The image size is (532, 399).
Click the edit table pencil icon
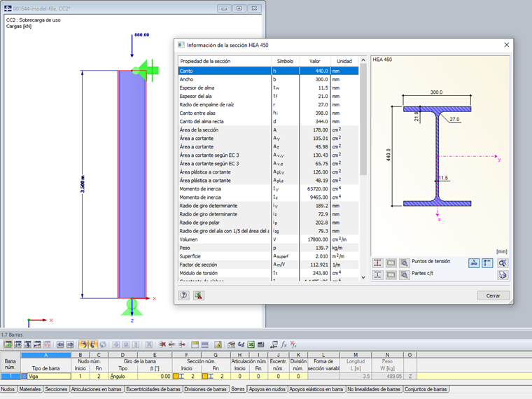pos(218,344)
